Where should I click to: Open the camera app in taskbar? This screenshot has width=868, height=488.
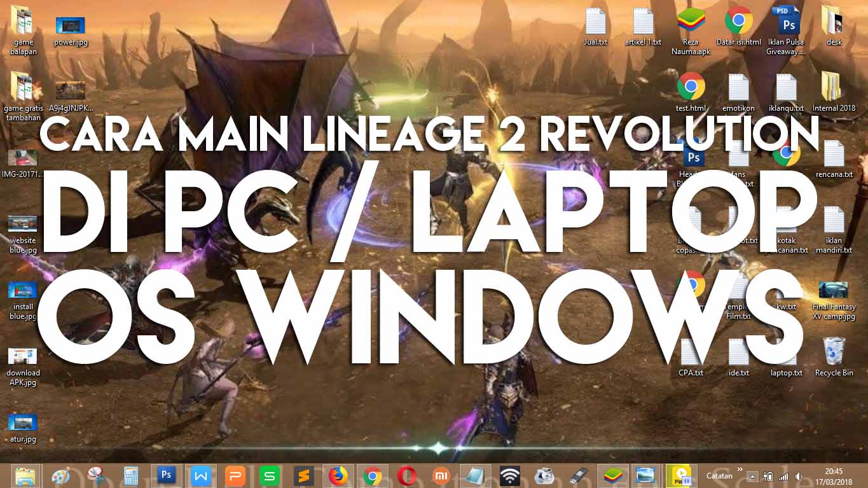[x=544, y=476]
